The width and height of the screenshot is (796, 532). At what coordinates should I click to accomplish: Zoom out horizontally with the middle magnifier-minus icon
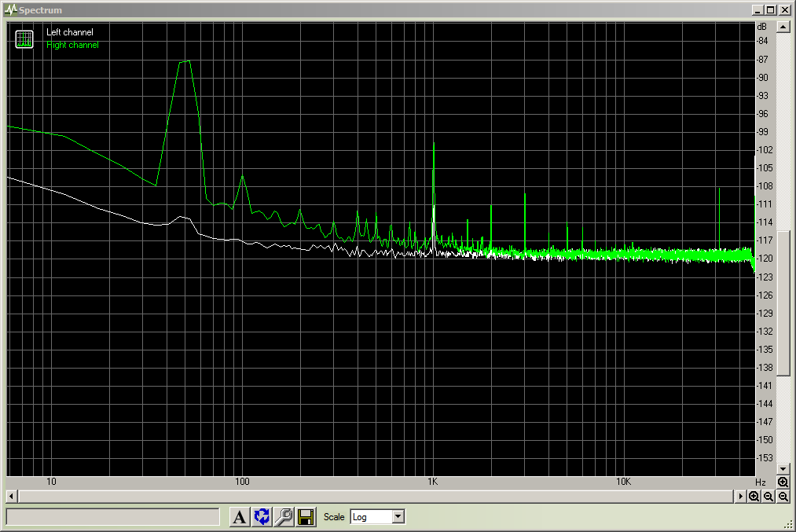tap(768, 497)
